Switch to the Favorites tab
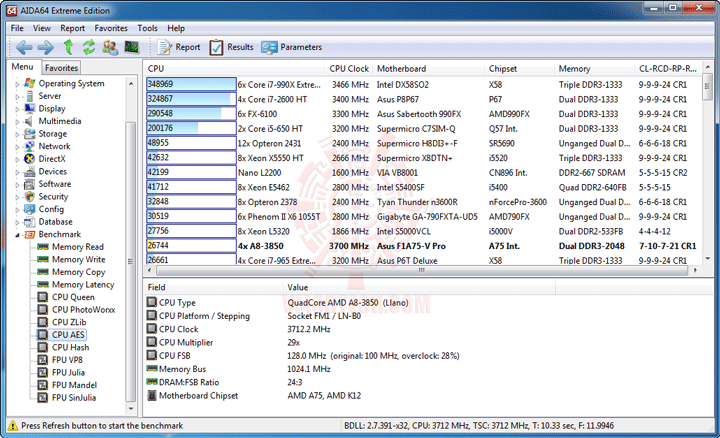 click(61, 67)
